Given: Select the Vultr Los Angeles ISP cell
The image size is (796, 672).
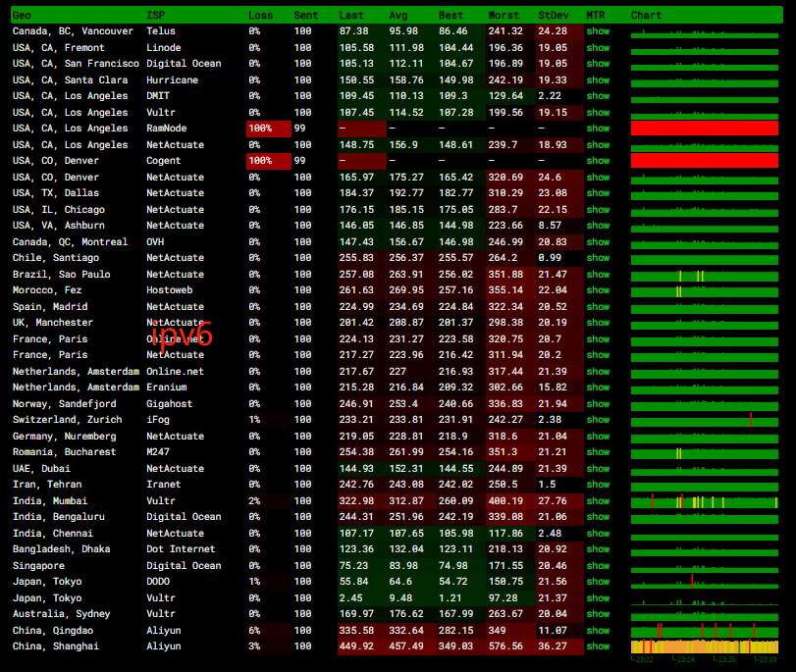Looking at the screenshot, I should (x=160, y=113).
